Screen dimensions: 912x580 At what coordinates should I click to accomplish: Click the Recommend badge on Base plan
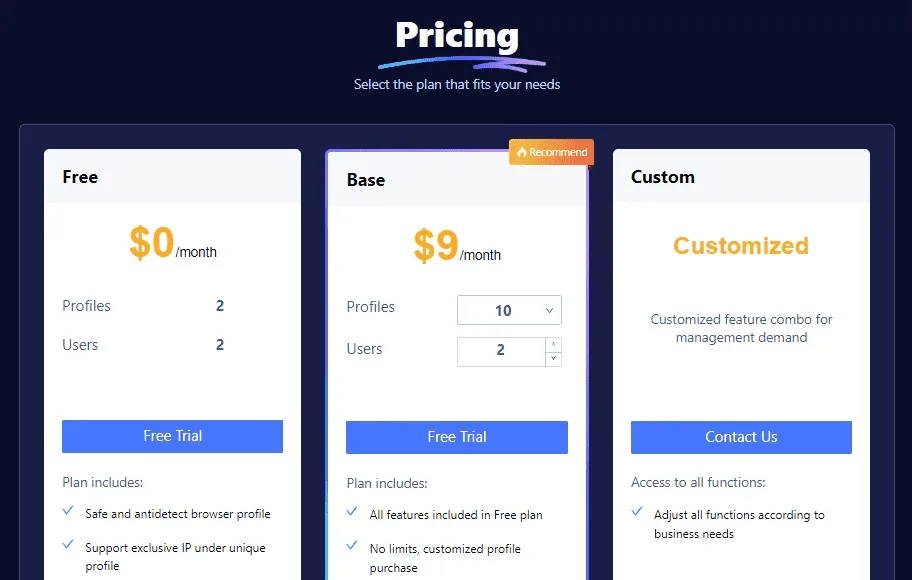(x=551, y=152)
